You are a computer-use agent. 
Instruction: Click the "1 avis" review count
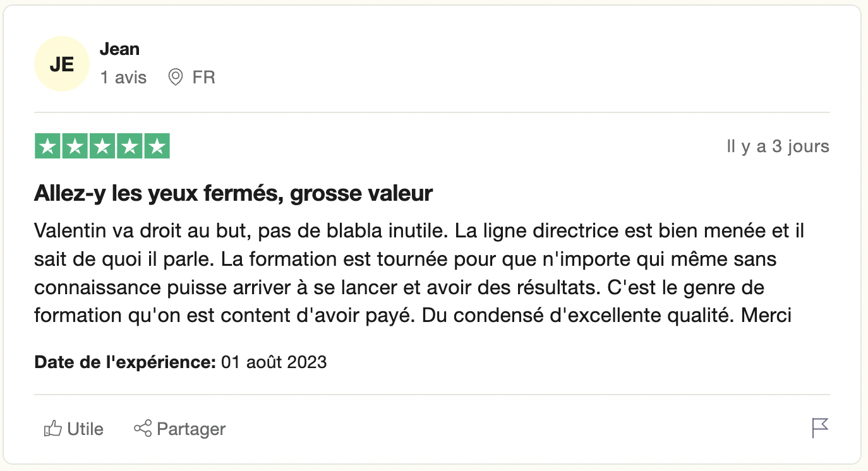pos(123,78)
